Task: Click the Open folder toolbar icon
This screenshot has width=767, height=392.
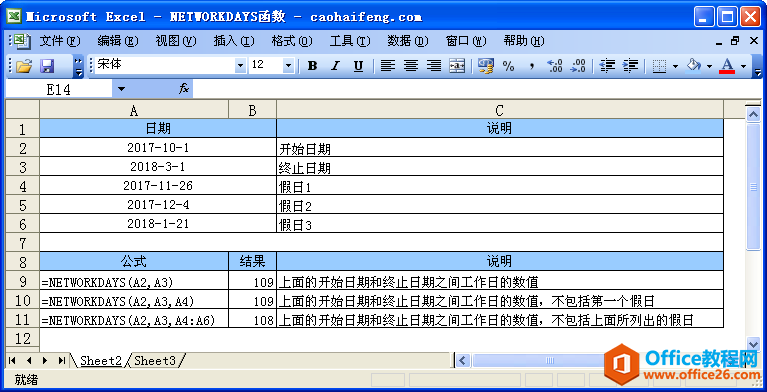Action: [24, 66]
